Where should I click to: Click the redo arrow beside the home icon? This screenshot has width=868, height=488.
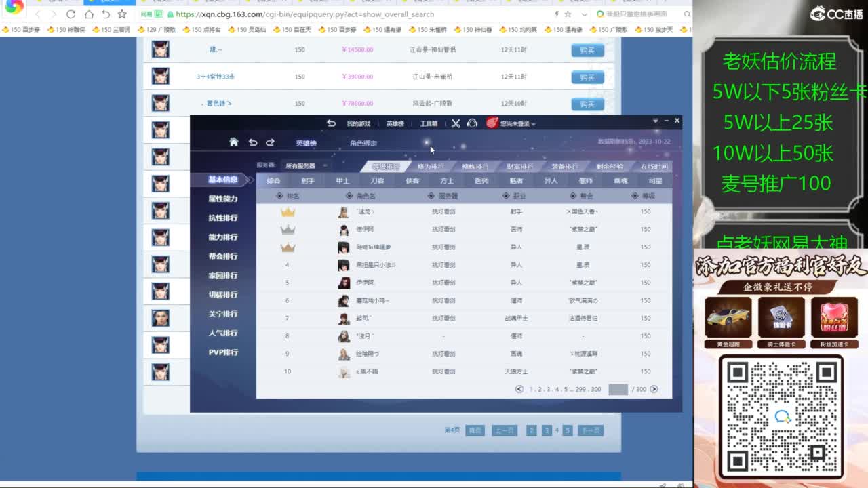(x=270, y=142)
